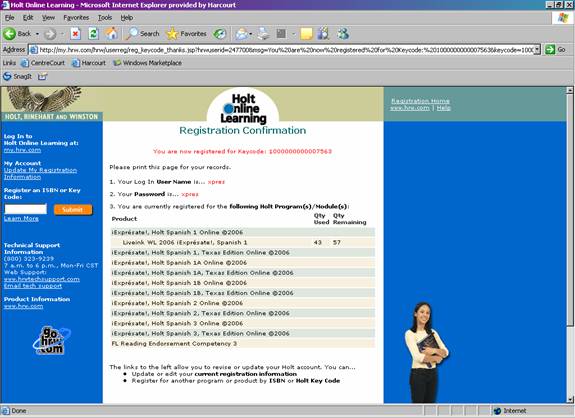The image size is (575, 418).
Task: Open the www.hrw.com link in the header
Action: 410,108
